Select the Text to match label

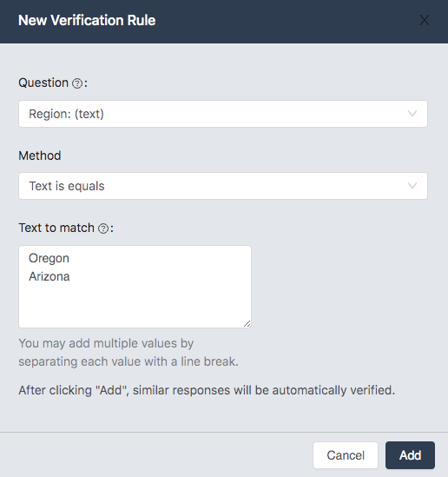(56, 228)
